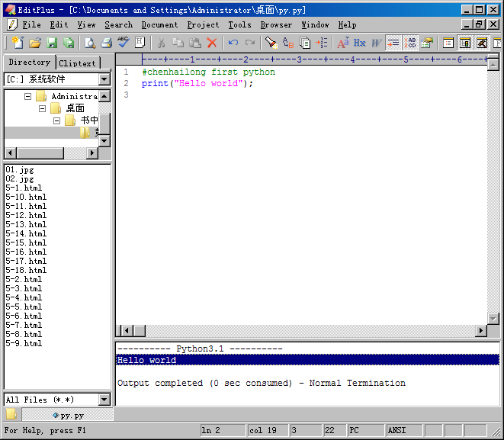Image resolution: width=504 pixels, height=440 pixels.
Task: Select file 01.jpg in the file list
Action: [20, 170]
